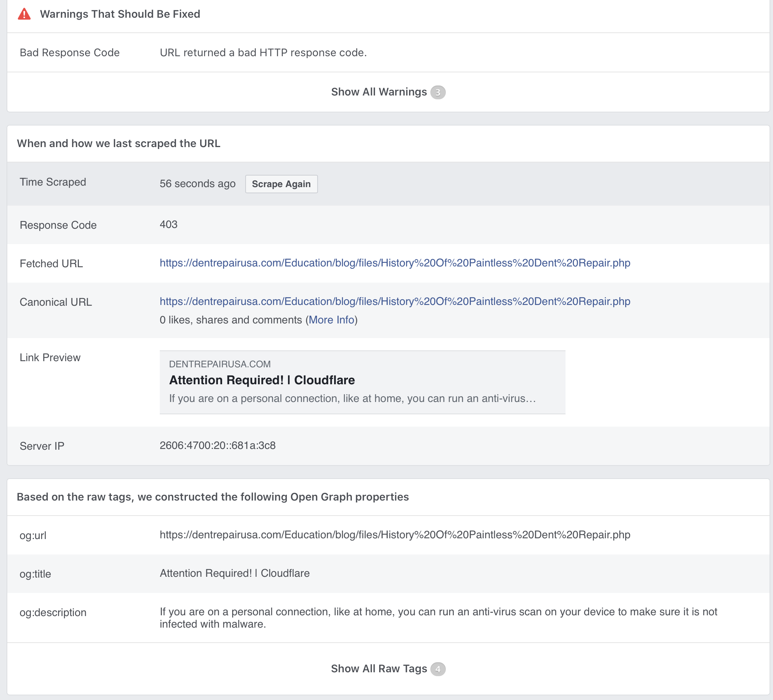Click the og:title value text
Screen dimensions: 773x700
234,573
